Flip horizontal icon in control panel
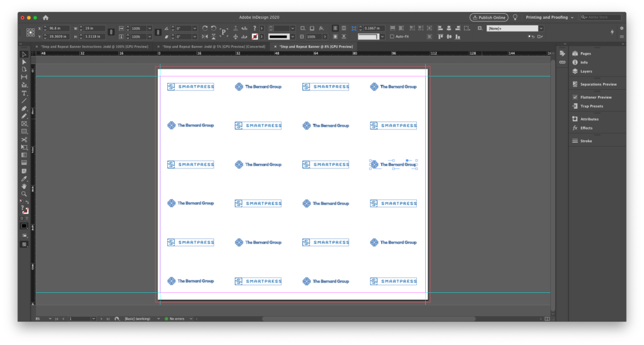Screen dimensions: 644x345 click(205, 36)
